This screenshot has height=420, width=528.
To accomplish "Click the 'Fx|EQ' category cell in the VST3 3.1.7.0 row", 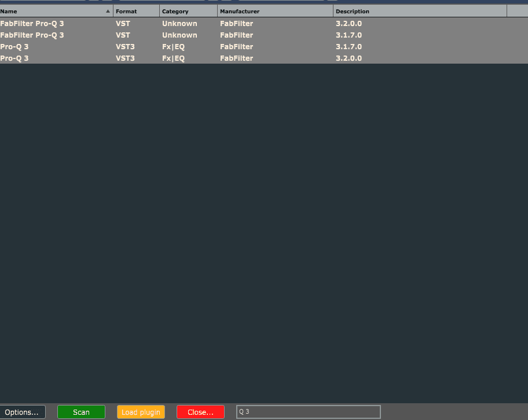I will tap(174, 47).
